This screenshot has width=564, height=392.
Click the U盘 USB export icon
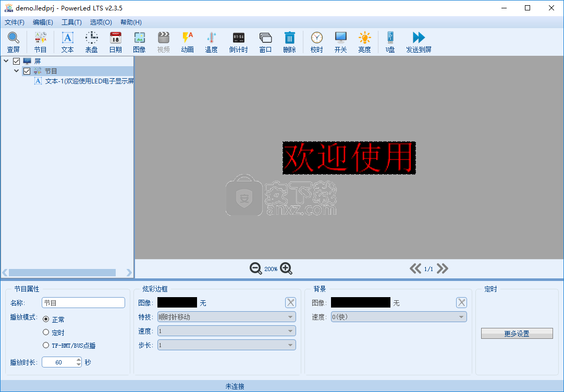390,42
